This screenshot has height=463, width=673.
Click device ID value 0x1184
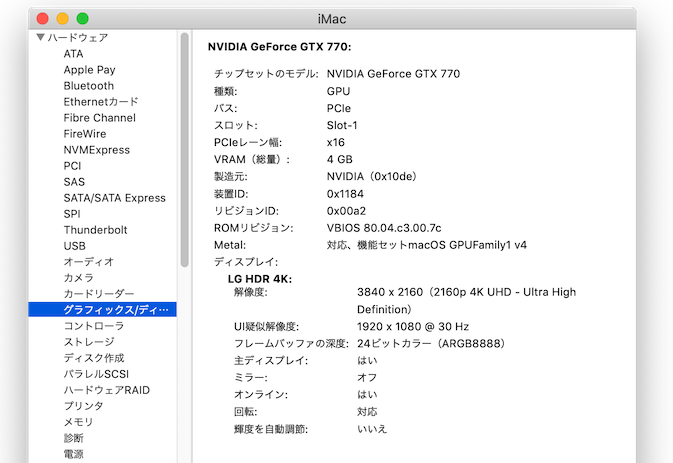point(345,194)
